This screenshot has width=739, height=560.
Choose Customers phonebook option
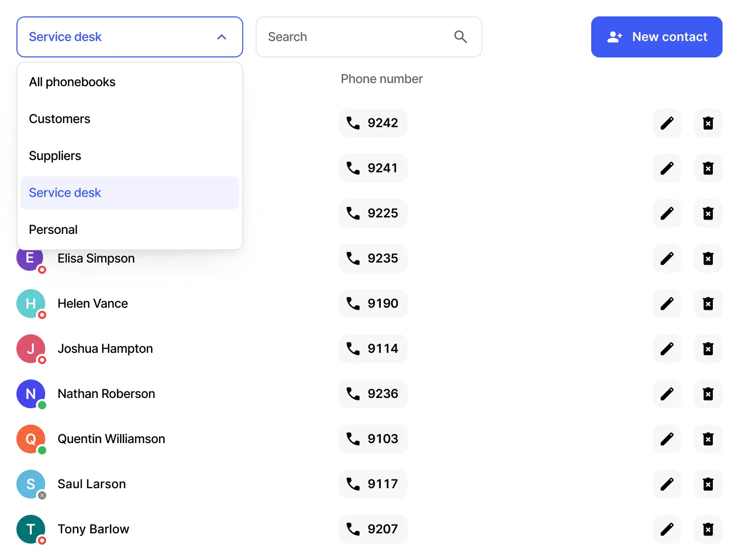130,119
